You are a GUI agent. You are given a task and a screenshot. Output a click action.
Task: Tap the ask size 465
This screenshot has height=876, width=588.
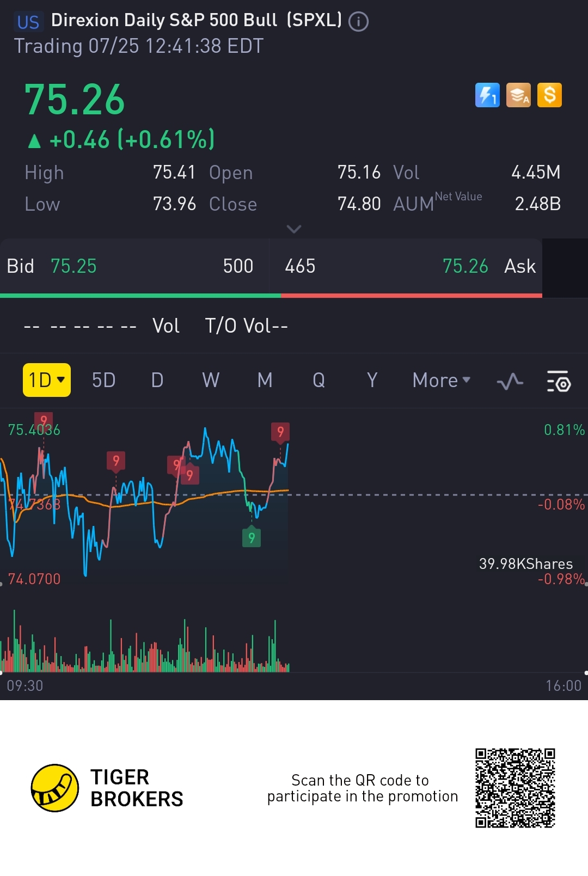300,266
